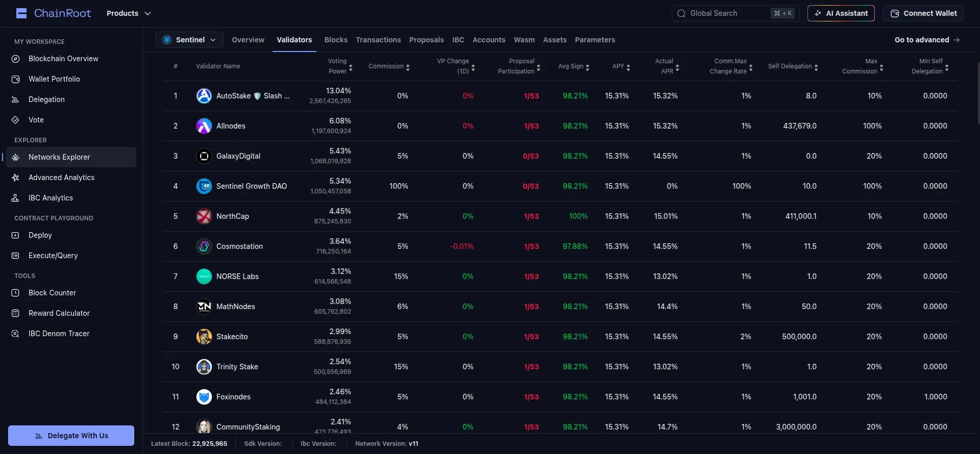Image resolution: width=980 pixels, height=454 pixels.
Task: Switch to the Assets tab
Action: pyautogui.click(x=555, y=40)
